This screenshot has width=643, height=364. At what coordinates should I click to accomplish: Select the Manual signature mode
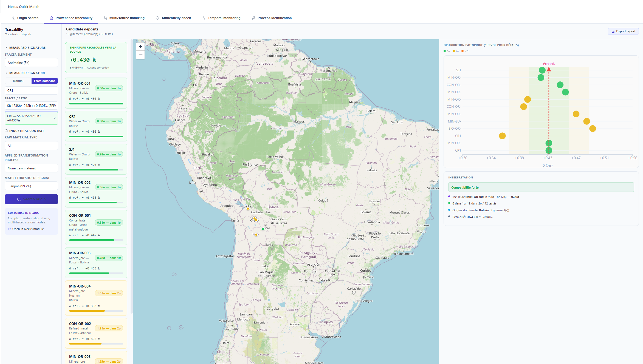point(18,81)
